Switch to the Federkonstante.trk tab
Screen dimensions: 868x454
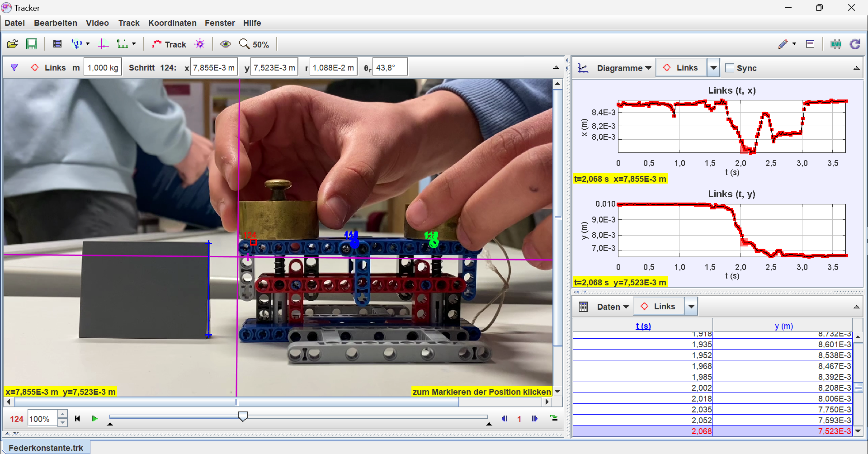tap(46, 448)
